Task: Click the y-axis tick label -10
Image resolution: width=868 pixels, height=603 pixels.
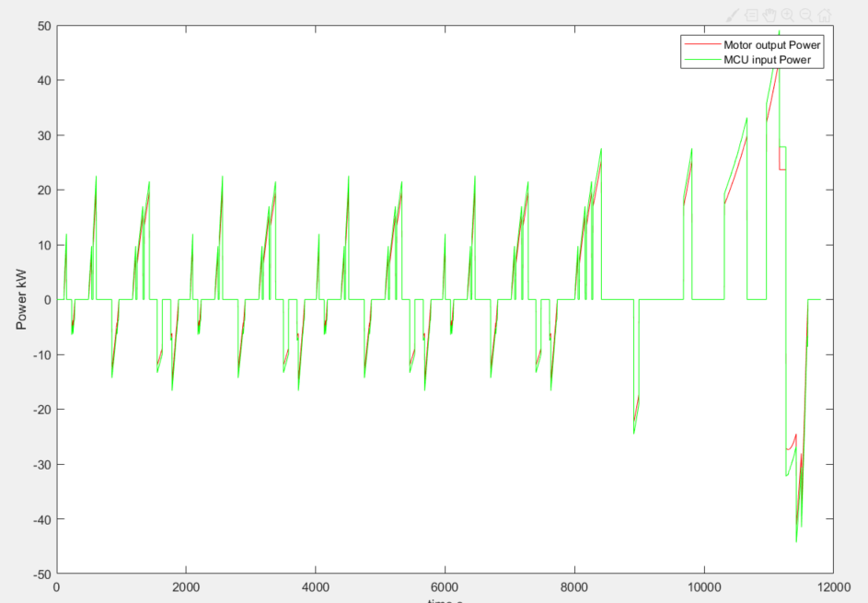Action: [x=42, y=355]
